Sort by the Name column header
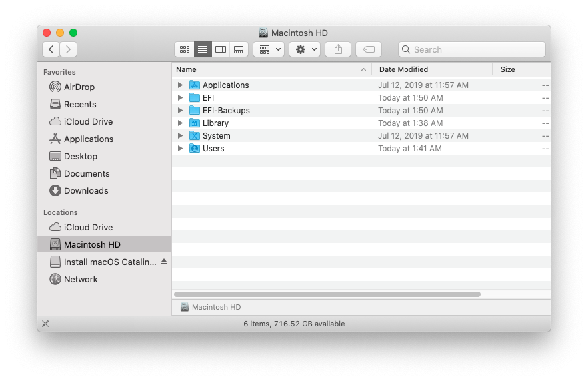The width and height of the screenshot is (588, 381). pyautogui.click(x=271, y=69)
